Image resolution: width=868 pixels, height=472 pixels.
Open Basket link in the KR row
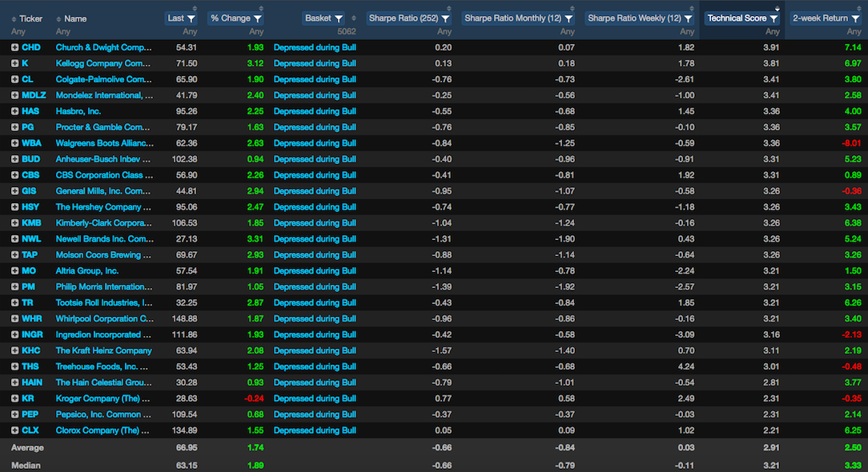[x=315, y=399]
